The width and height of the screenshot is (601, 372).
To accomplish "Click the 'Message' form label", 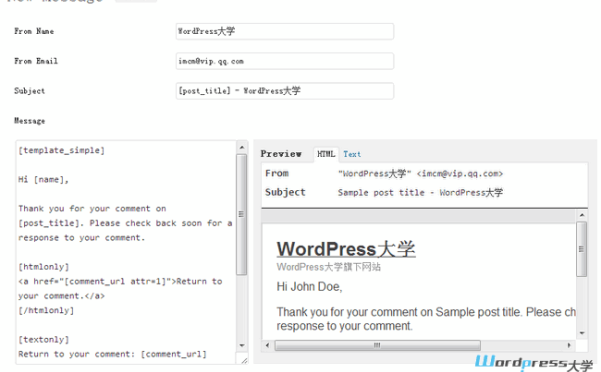I will click(x=30, y=121).
